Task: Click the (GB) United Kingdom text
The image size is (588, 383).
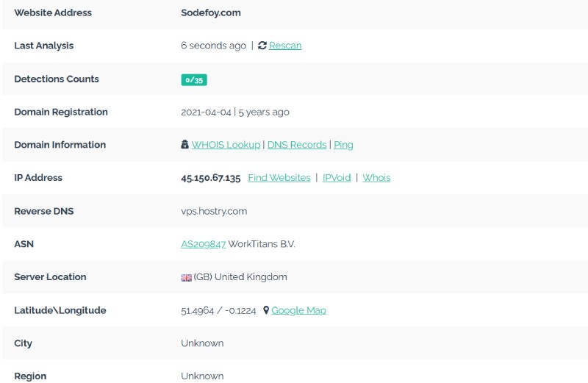Action: point(240,277)
